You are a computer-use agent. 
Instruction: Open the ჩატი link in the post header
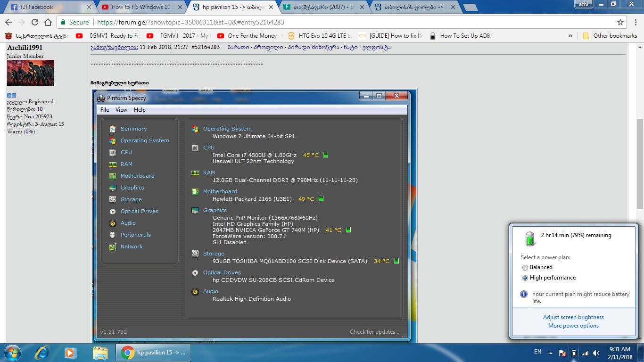point(350,47)
